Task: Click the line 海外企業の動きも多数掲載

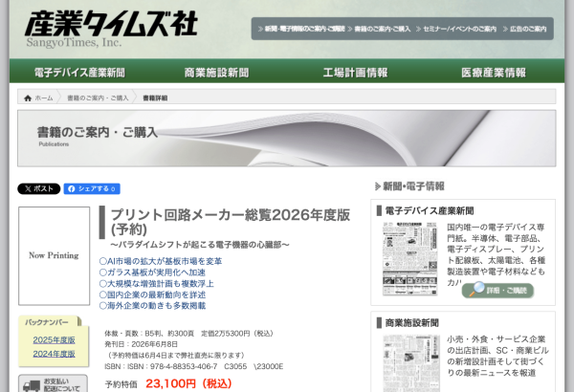Action: tap(152, 306)
